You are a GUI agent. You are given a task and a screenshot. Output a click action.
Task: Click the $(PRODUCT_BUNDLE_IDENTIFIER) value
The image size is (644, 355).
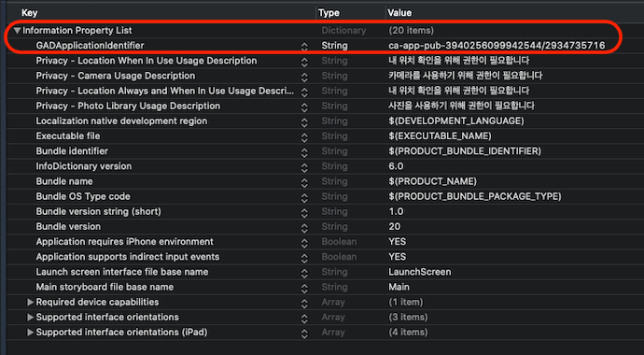pyautogui.click(x=465, y=151)
